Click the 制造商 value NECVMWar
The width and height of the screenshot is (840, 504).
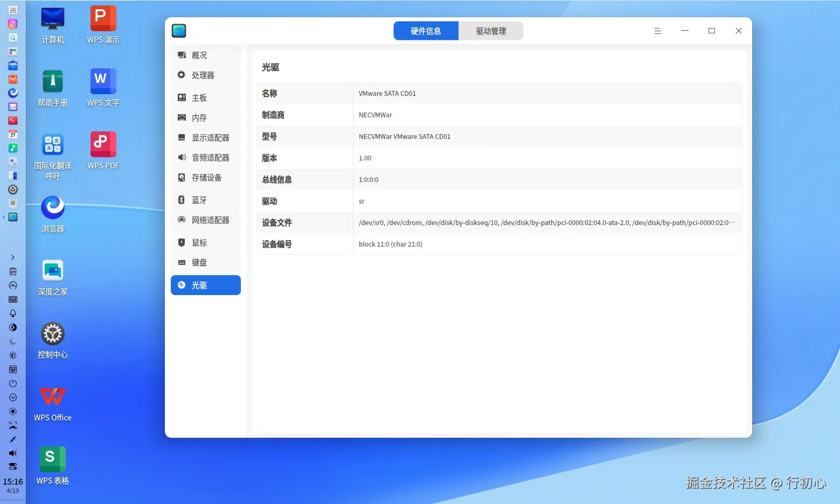376,115
